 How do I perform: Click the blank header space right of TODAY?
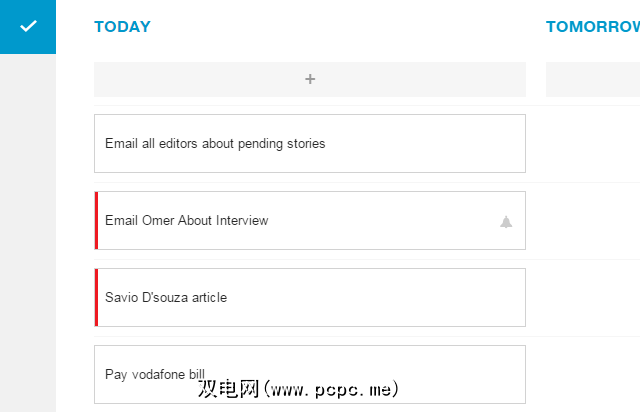340,27
